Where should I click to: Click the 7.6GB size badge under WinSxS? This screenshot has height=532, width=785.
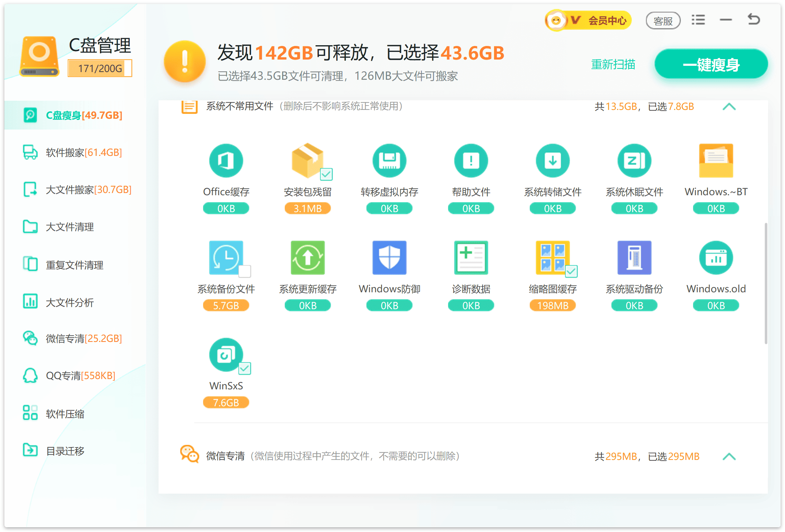(x=226, y=403)
